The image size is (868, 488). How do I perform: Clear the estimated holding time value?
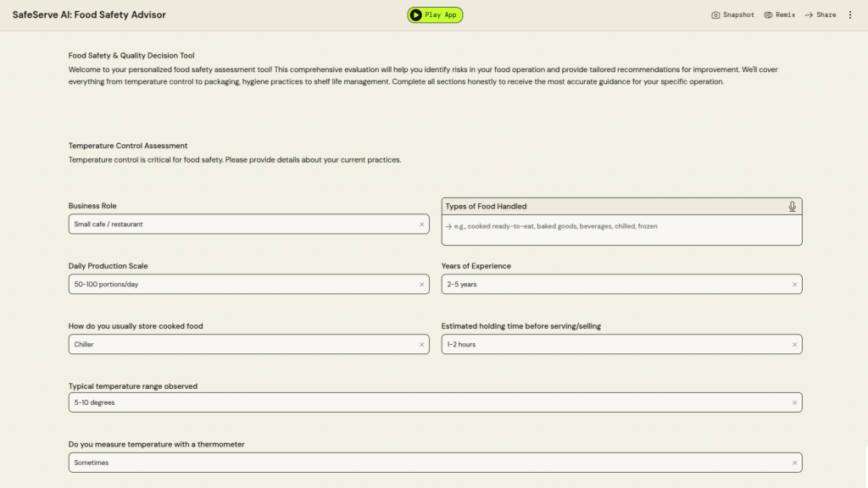click(794, 345)
